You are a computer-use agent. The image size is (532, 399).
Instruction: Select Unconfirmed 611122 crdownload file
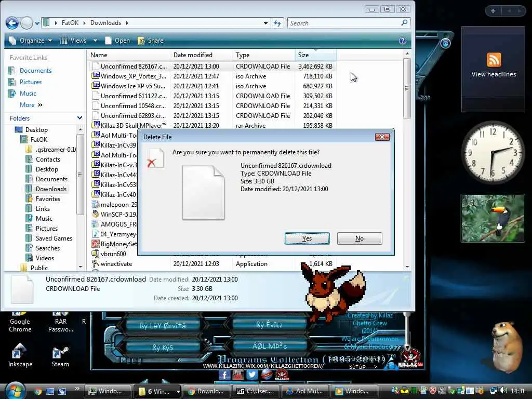[x=134, y=96]
